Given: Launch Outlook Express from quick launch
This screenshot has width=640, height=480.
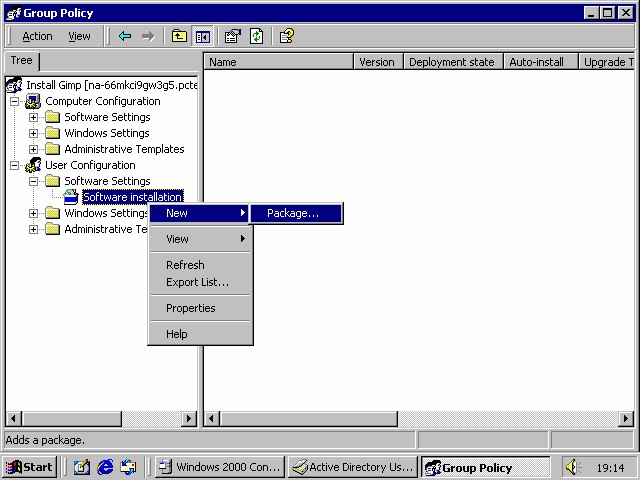Looking at the screenshot, I should point(129,467).
